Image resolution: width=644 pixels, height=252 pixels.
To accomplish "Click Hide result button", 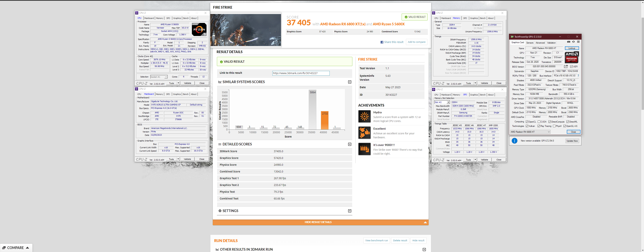I will pos(418,241).
